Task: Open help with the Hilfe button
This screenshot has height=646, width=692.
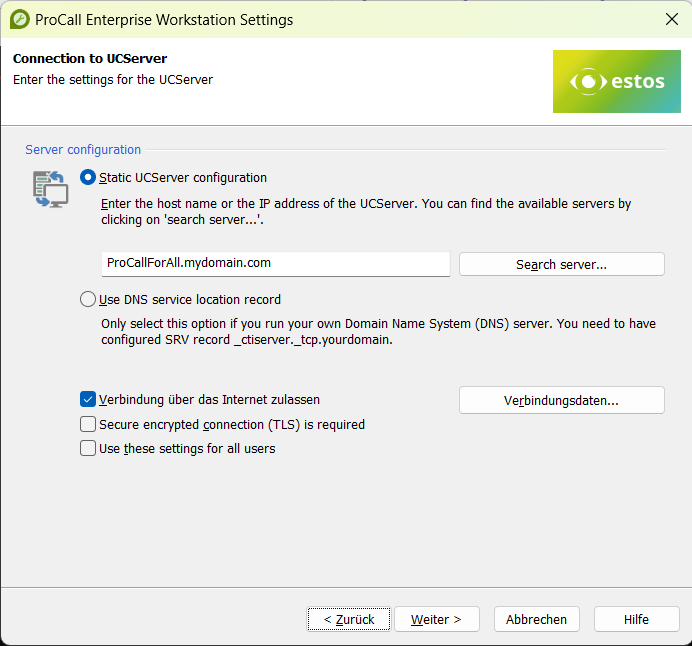Action: pos(636,619)
